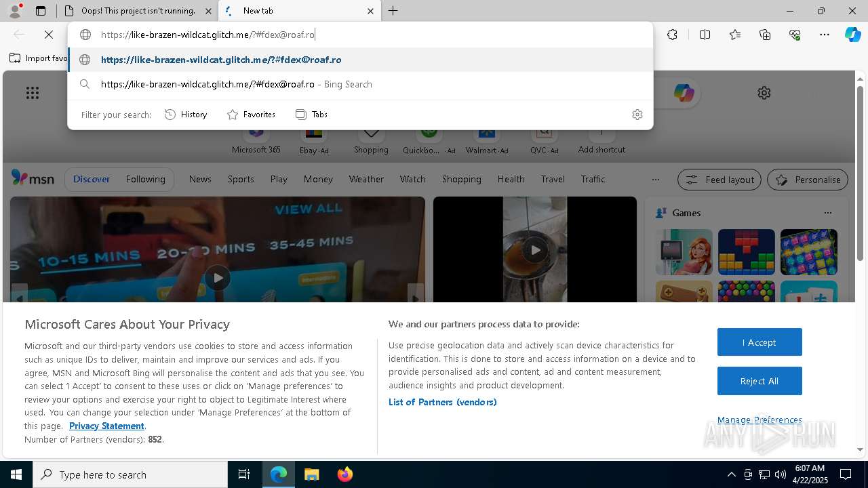Image resolution: width=868 pixels, height=488 pixels.
Task: Open the Shopping category in MSN bar
Action: tap(461, 179)
